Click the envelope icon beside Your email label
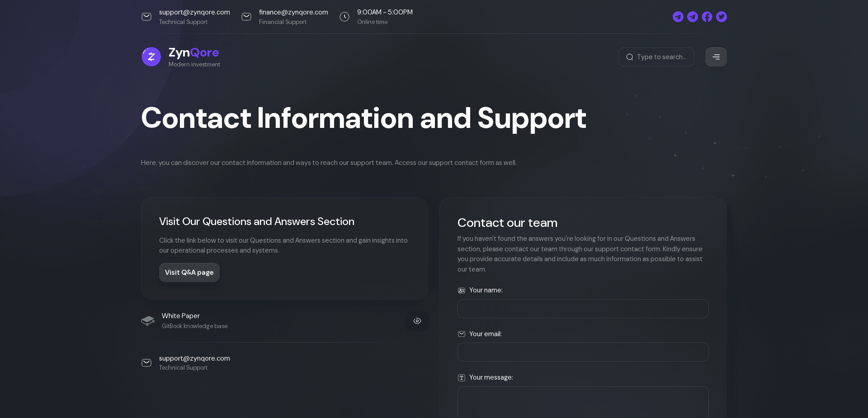Viewport: 868px width, 418px height. pos(461,334)
